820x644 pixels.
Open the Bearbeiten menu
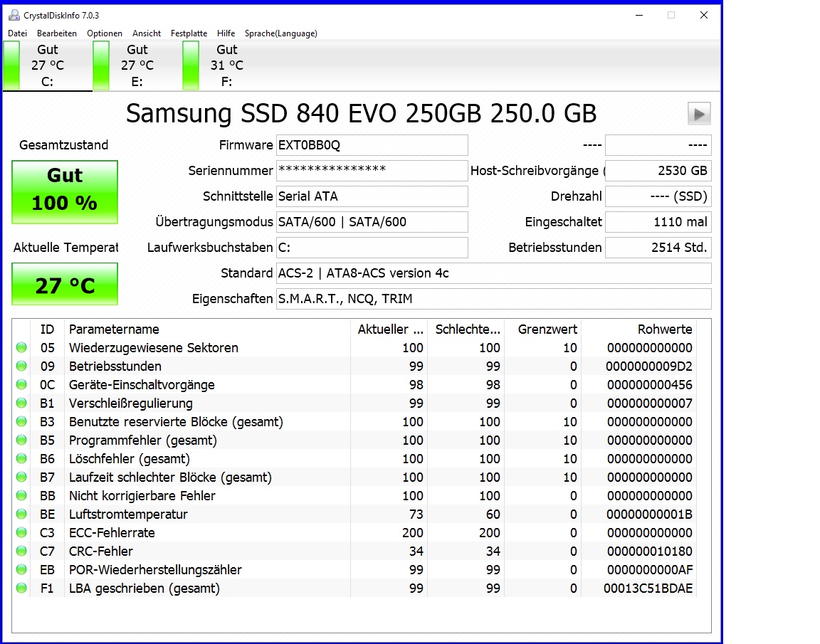(56, 33)
